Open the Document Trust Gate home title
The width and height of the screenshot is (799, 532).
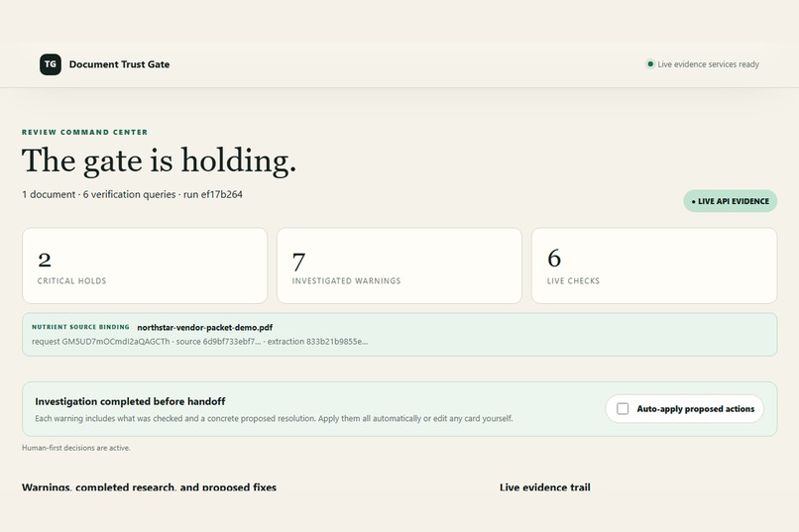(119, 64)
